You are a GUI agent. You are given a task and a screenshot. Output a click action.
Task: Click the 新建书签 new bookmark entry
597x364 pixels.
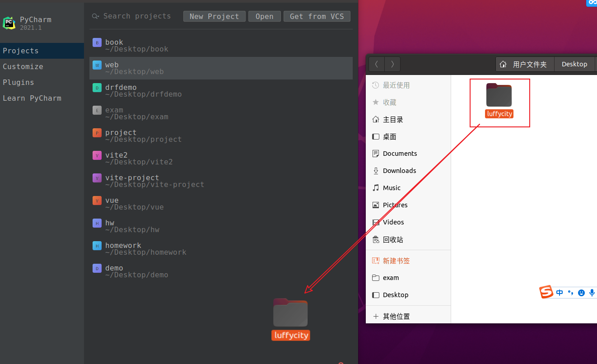(408, 261)
